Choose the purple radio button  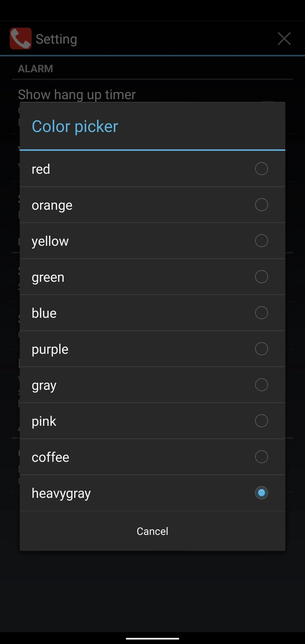point(261,349)
